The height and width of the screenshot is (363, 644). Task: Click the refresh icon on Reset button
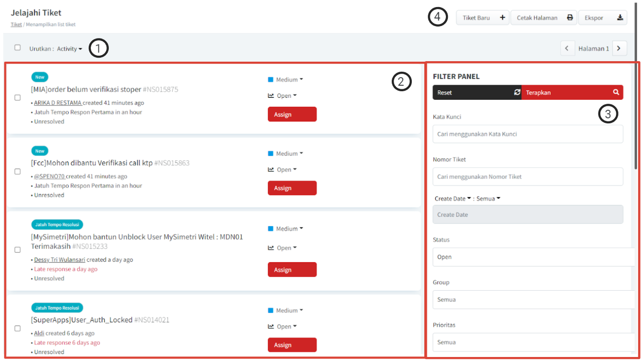tap(517, 92)
